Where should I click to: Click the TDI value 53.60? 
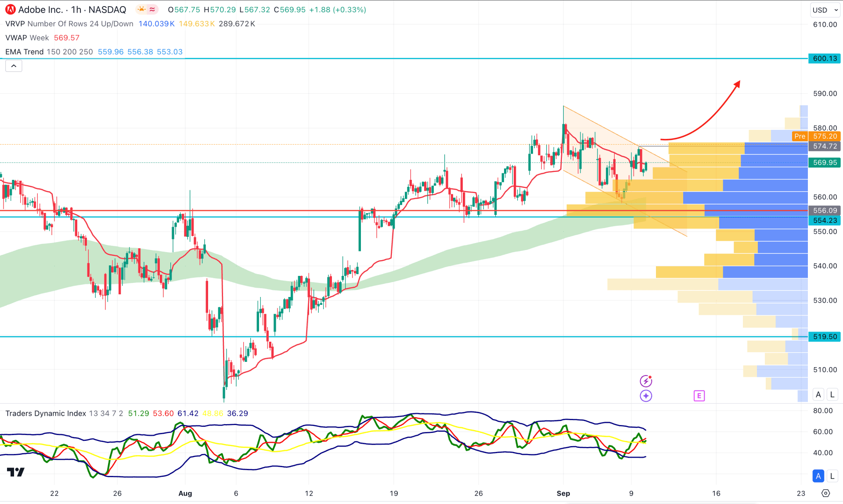[x=163, y=413]
